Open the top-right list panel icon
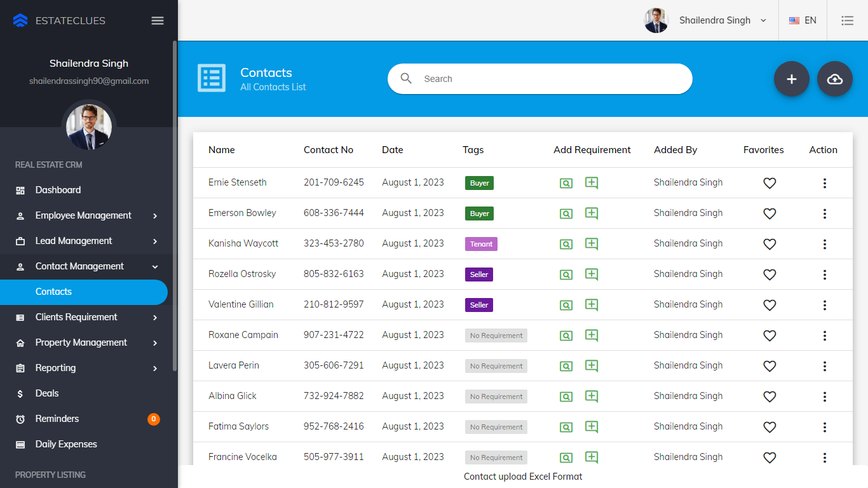 847,20
